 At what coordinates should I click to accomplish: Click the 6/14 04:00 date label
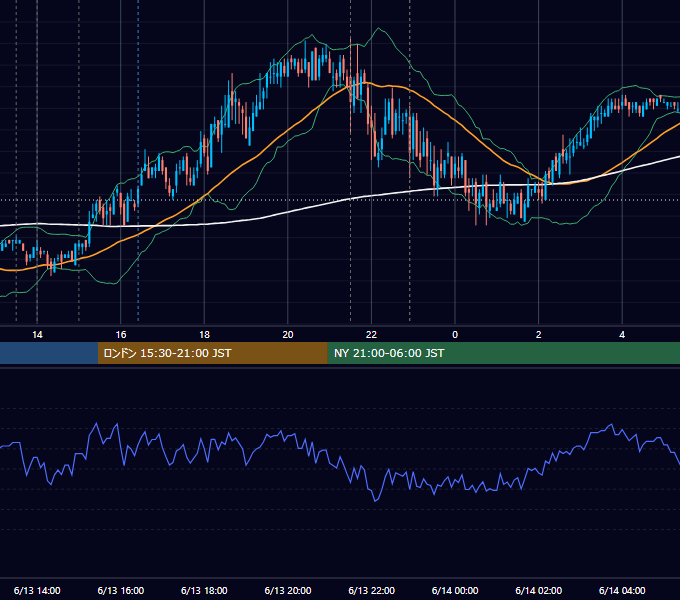(622, 590)
